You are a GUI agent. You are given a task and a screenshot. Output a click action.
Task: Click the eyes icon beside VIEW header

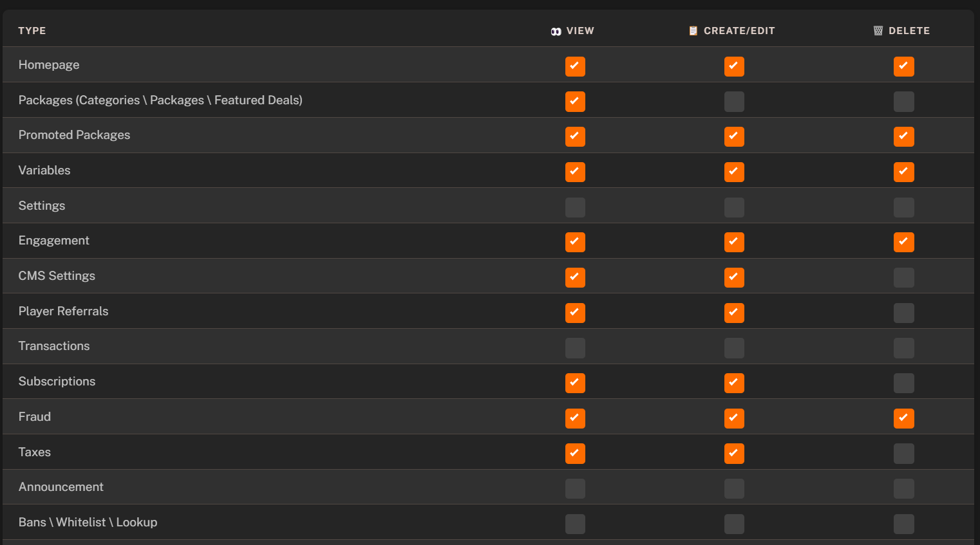click(x=556, y=32)
